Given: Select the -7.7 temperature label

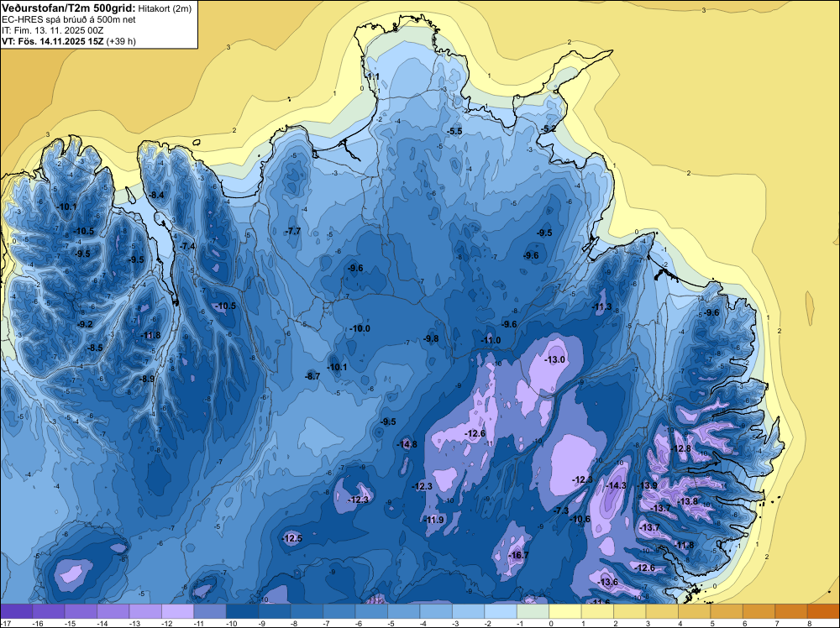Looking at the screenshot, I should (x=292, y=231).
